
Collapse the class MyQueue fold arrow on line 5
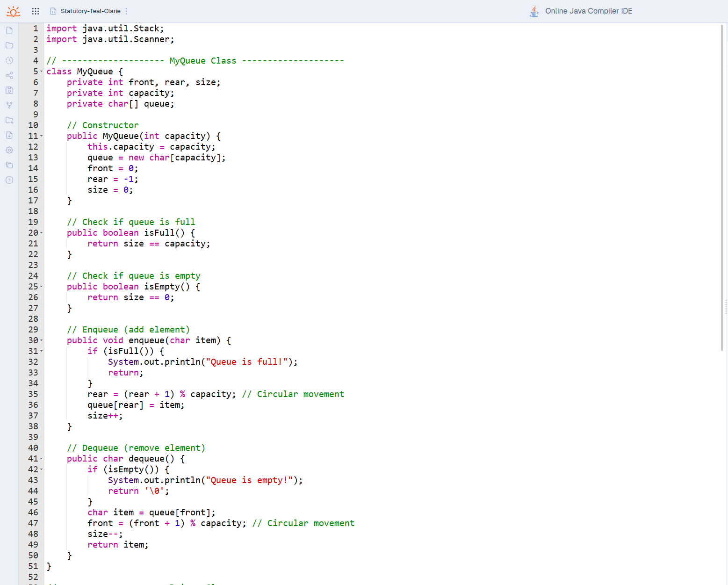(41, 72)
